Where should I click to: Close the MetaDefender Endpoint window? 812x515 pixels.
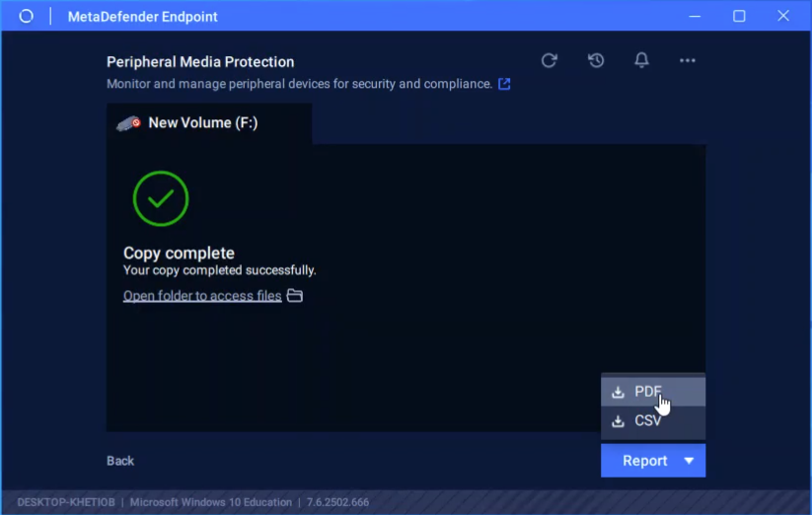pyautogui.click(x=783, y=16)
